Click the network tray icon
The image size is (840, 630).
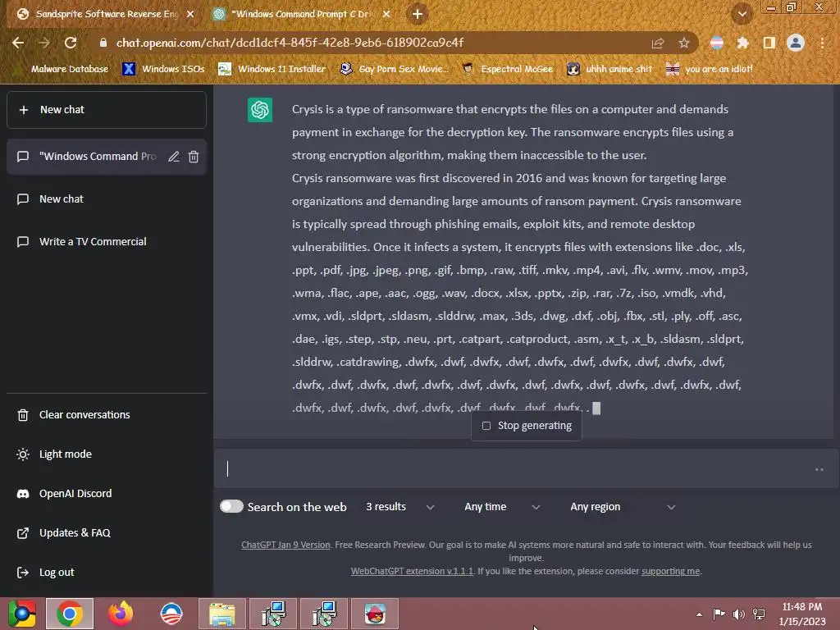click(x=759, y=614)
